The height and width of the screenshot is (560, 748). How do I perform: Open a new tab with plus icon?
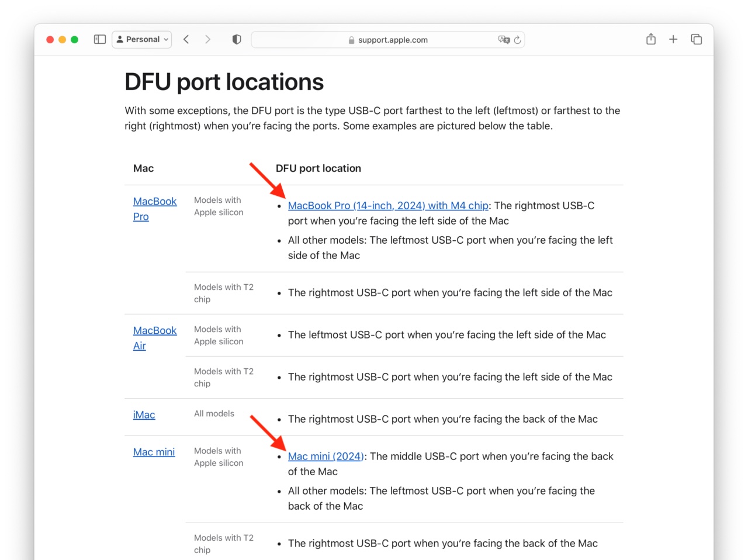coord(673,39)
